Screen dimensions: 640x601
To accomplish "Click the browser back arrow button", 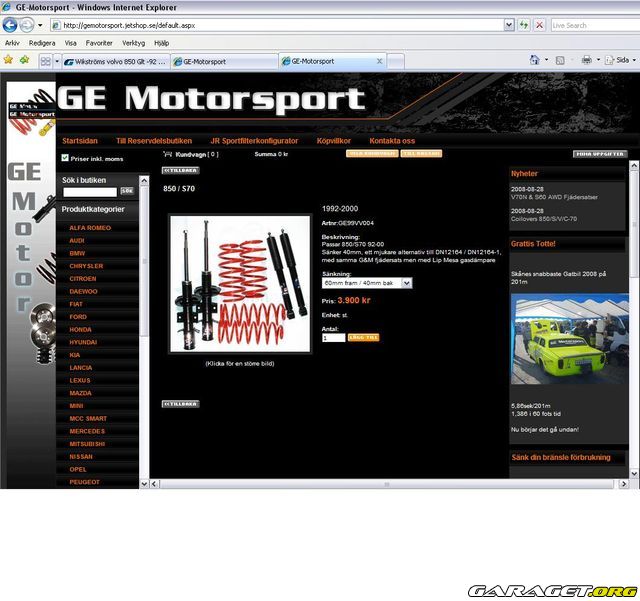I will tap(11, 25).
